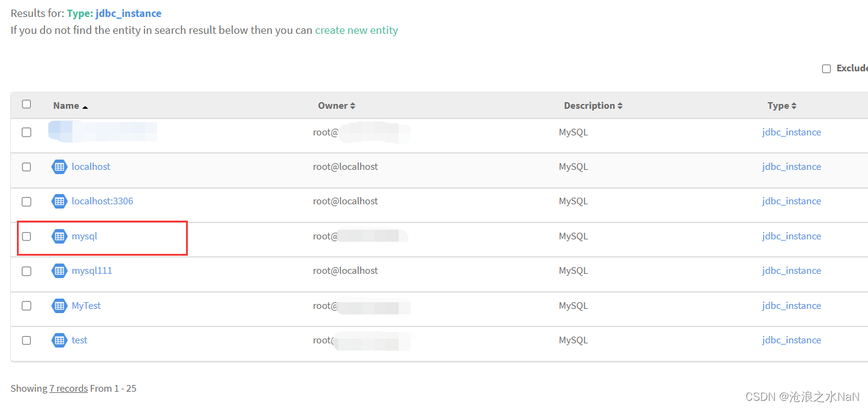The image size is (868, 408).
Task: Select jdbc_instance in the localhost row
Action: 791,166
